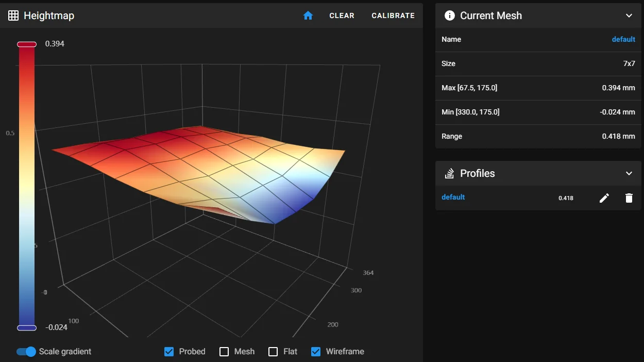Click the Range 0.418 mm value
This screenshot has width=644, height=362.
tap(619, 136)
